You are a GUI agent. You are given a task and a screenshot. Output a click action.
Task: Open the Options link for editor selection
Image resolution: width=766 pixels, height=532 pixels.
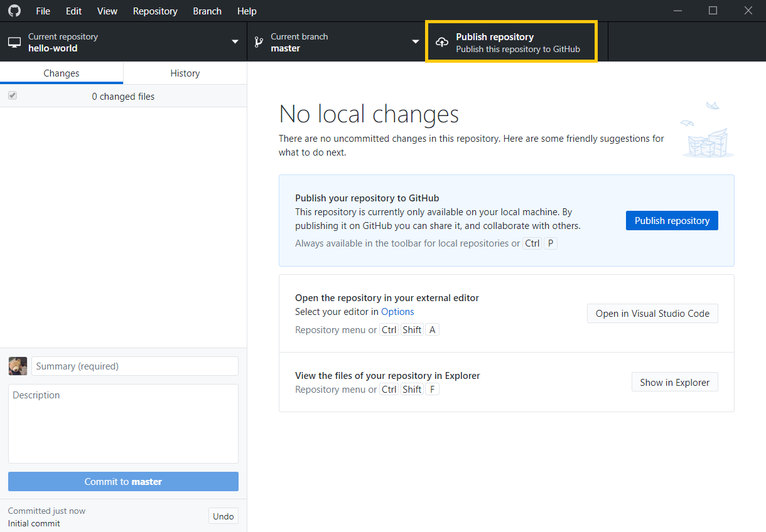point(397,311)
